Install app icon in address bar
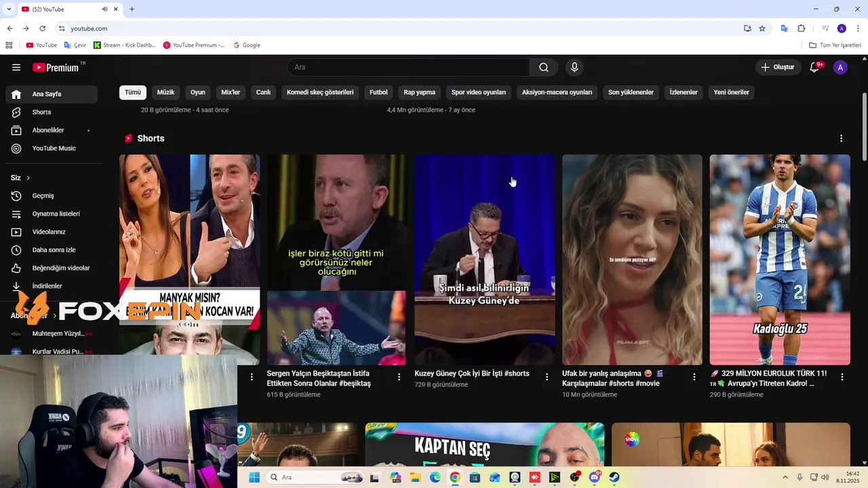868x488 pixels. [x=747, y=28]
